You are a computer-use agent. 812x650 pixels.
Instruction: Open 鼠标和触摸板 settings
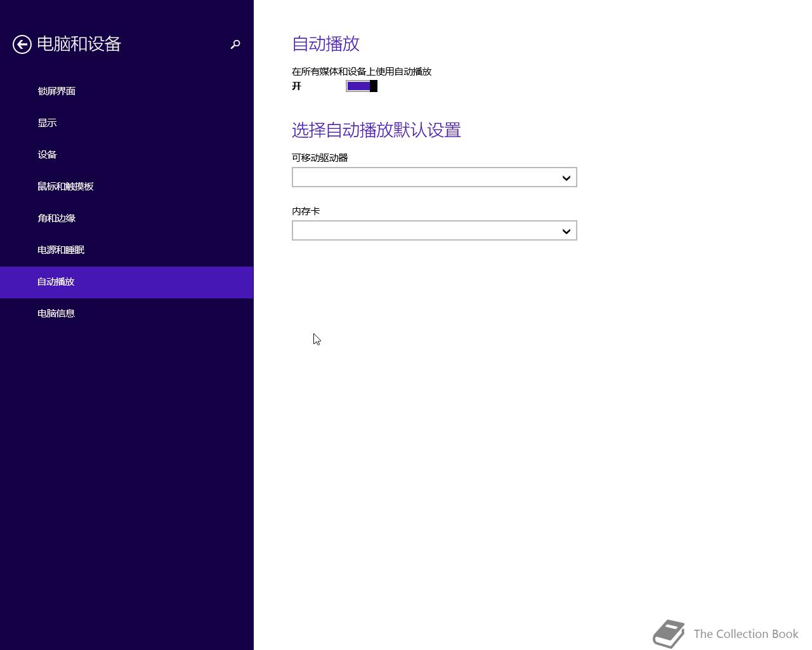click(x=127, y=187)
